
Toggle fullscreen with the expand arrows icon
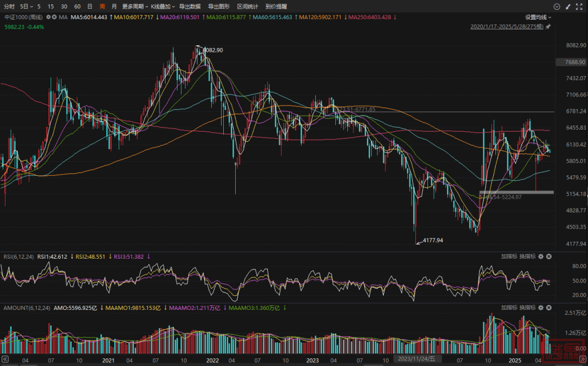[x=580, y=7]
